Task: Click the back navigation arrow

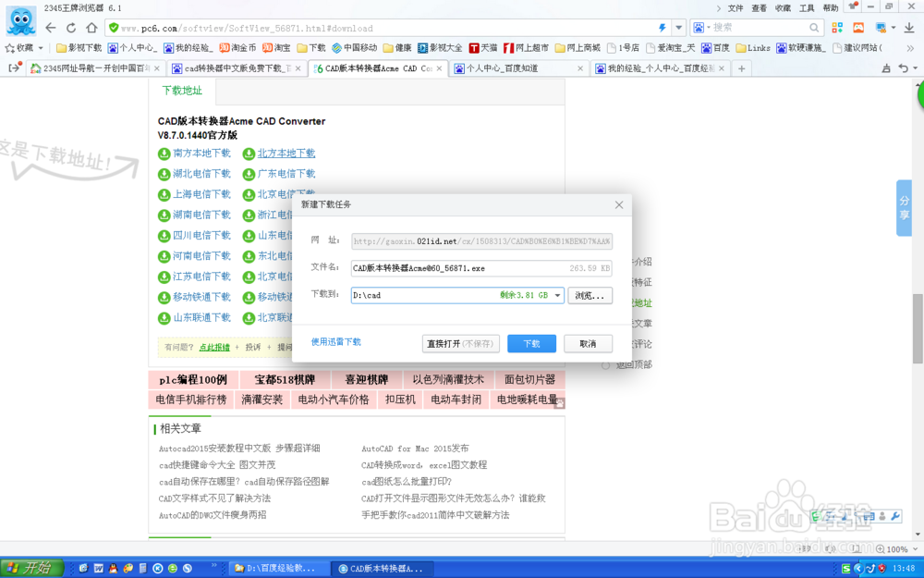Action: pyautogui.click(x=49, y=27)
